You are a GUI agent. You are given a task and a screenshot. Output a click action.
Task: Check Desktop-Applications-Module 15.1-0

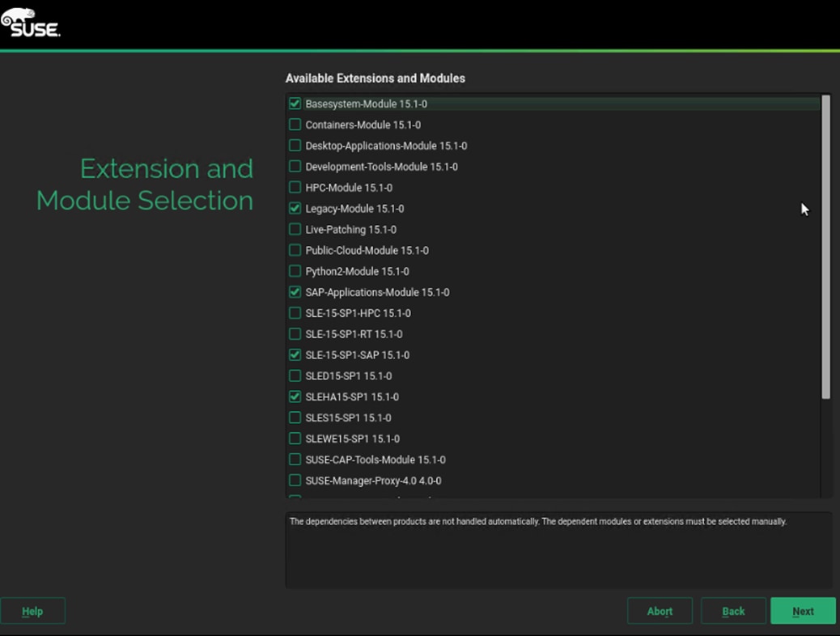(x=295, y=146)
